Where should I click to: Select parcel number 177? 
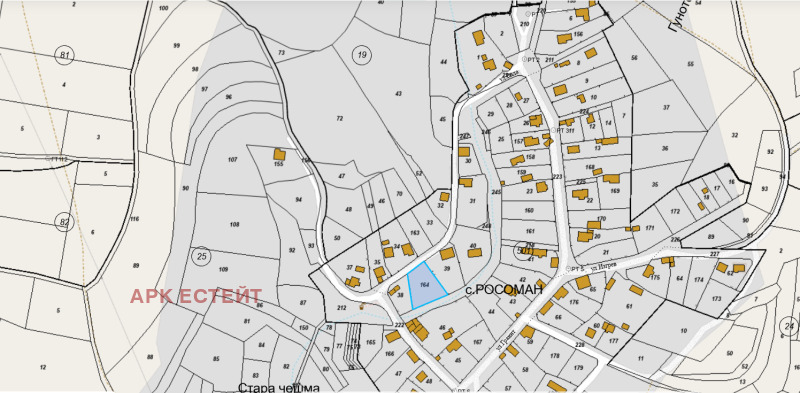[613, 340]
